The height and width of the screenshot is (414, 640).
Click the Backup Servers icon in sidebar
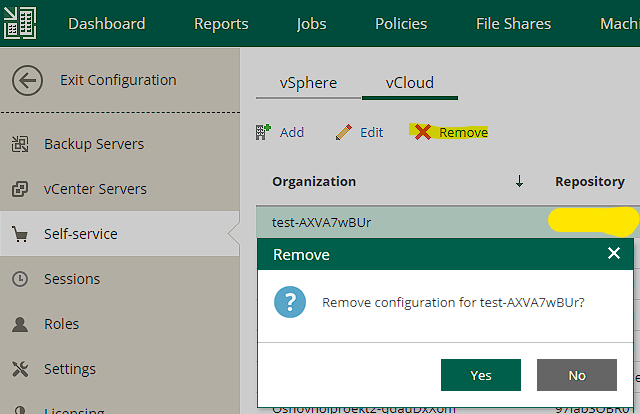20,144
